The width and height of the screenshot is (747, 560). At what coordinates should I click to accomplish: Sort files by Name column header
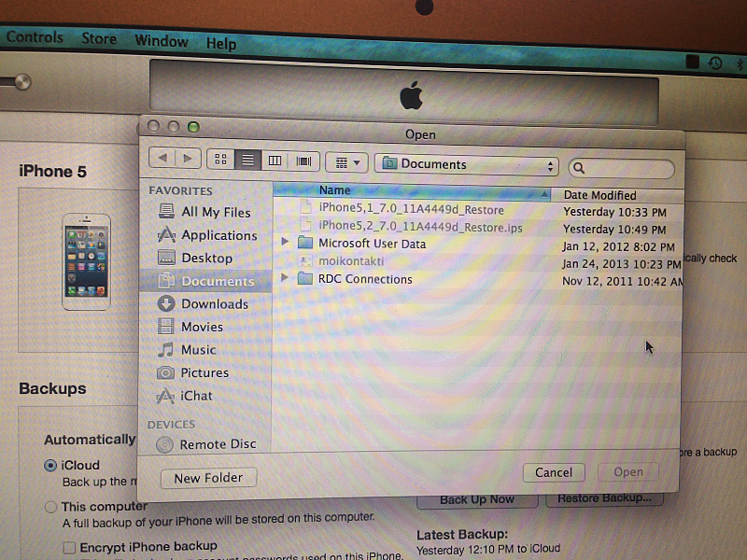coord(412,190)
